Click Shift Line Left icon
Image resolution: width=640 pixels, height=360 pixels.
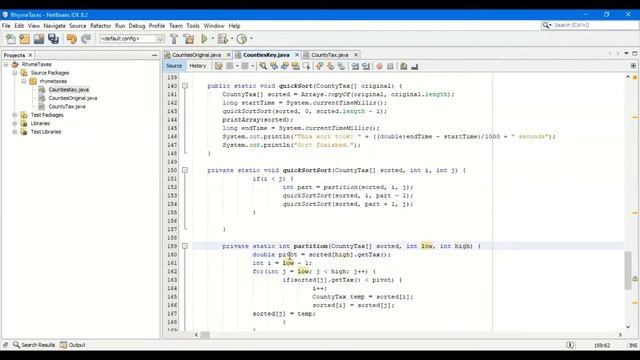[355, 66]
